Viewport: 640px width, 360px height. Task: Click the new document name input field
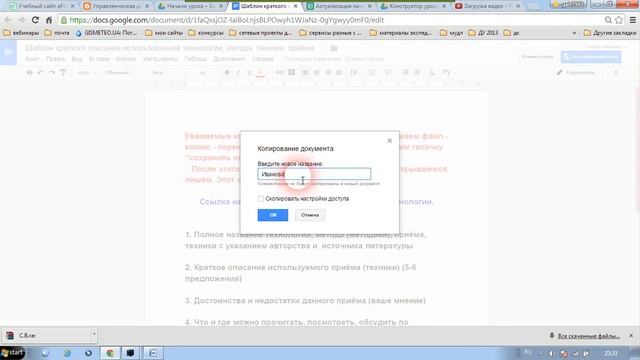[x=314, y=174]
